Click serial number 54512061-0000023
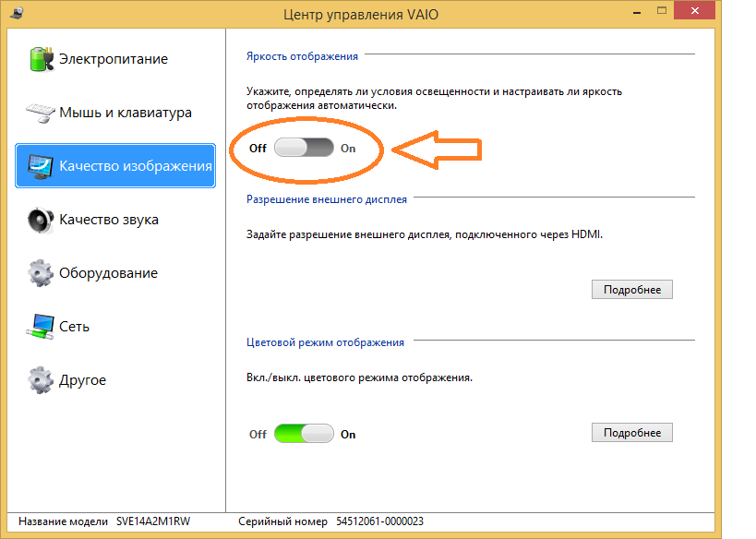 pyautogui.click(x=380, y=521)
